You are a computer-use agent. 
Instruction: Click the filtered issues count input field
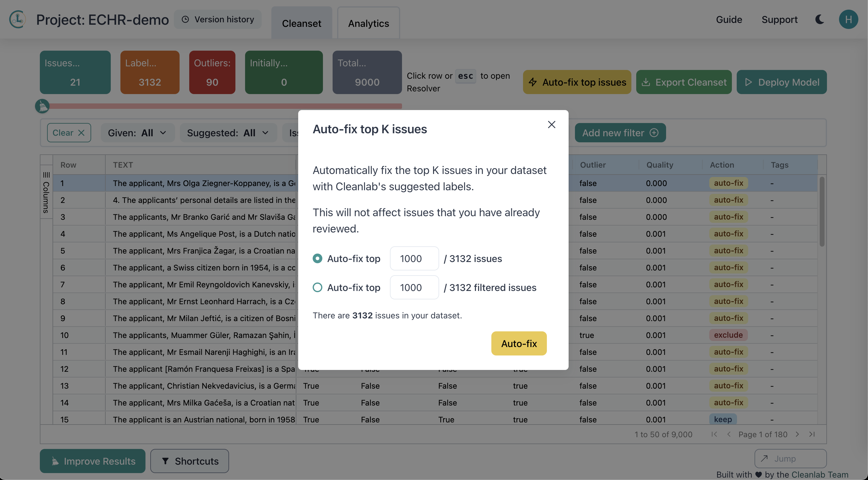[x=414, y=287]
